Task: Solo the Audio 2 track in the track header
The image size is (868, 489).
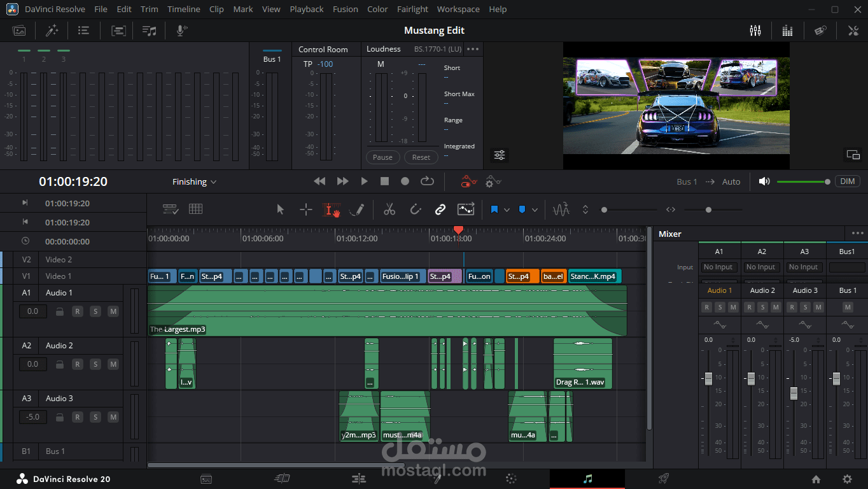Action: pyautogui.click(x=95, y=364)
